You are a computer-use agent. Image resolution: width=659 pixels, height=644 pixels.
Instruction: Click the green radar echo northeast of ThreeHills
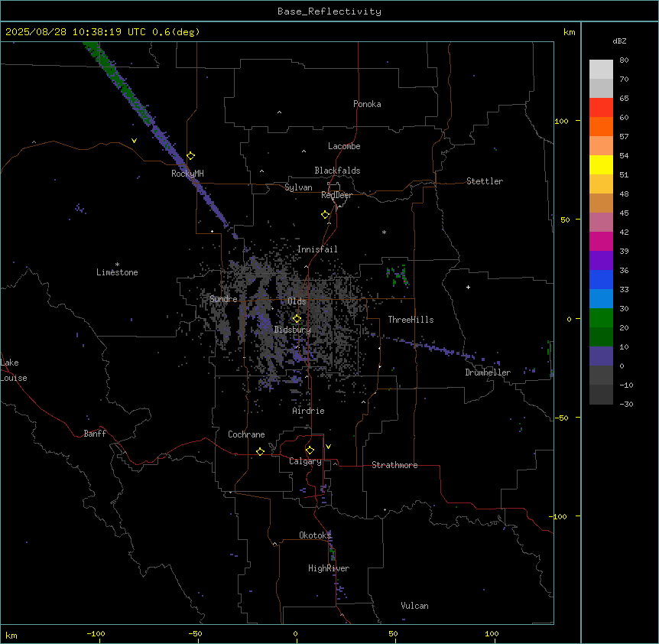click(398, 276)
